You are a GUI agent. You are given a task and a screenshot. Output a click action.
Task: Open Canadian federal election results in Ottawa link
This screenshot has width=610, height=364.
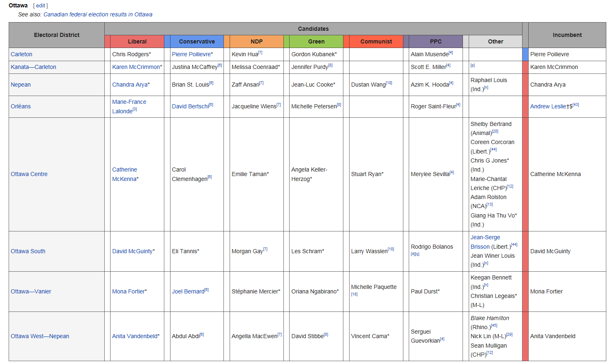[x=98, y=14]
